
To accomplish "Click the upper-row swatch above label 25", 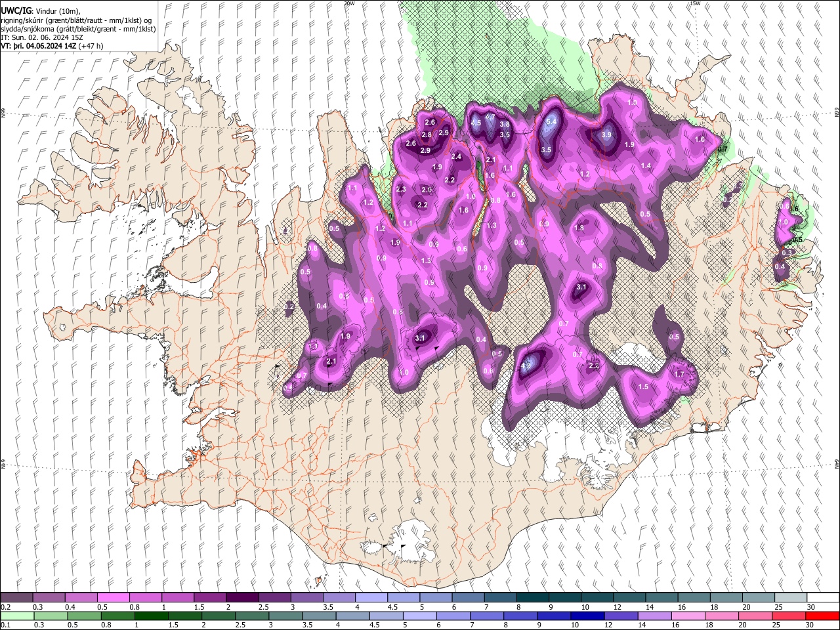I will (x=791, y=598).
